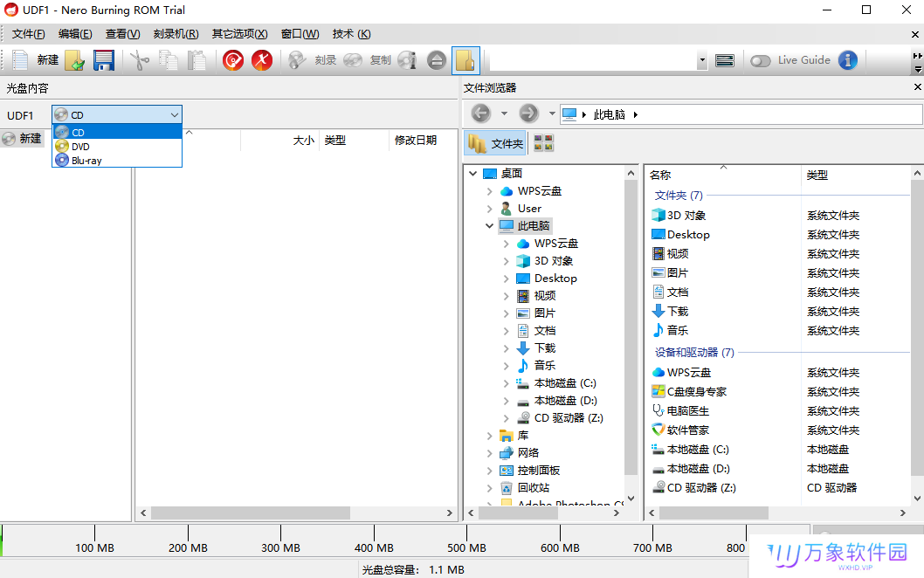Viewport: 924px width, 578px height.
Task: Toggle the 文件夹 folders view button
Action: tap(495, 143)
